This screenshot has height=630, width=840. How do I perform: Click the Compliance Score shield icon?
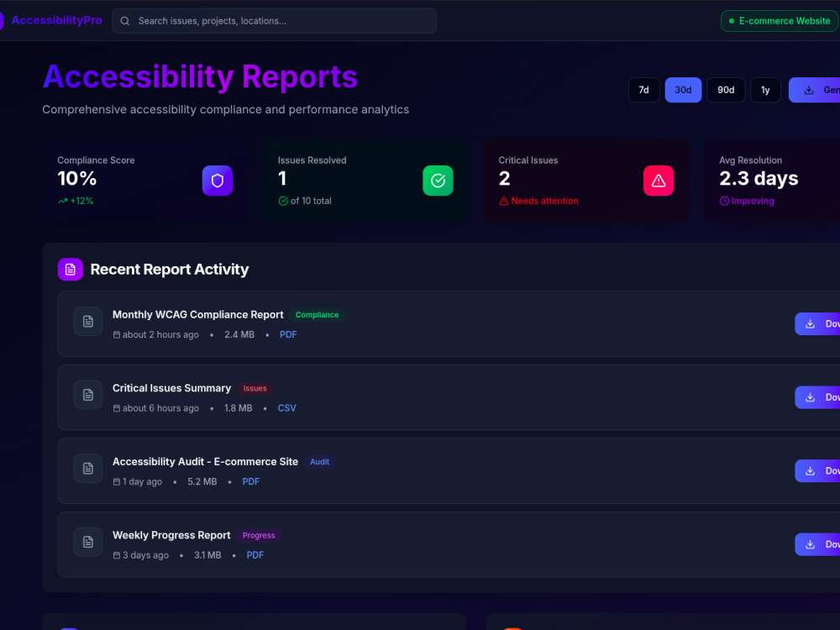pos(218,181)
